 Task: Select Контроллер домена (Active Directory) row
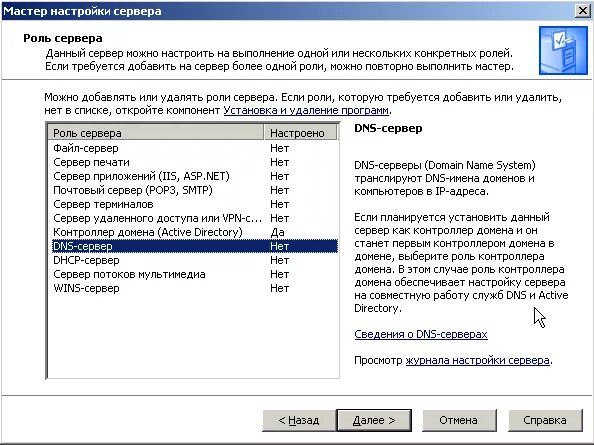(194, 233)
